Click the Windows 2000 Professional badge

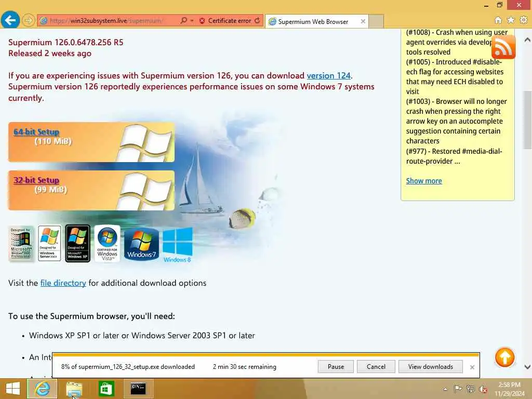pyautogui.click(x=21, y=243)
